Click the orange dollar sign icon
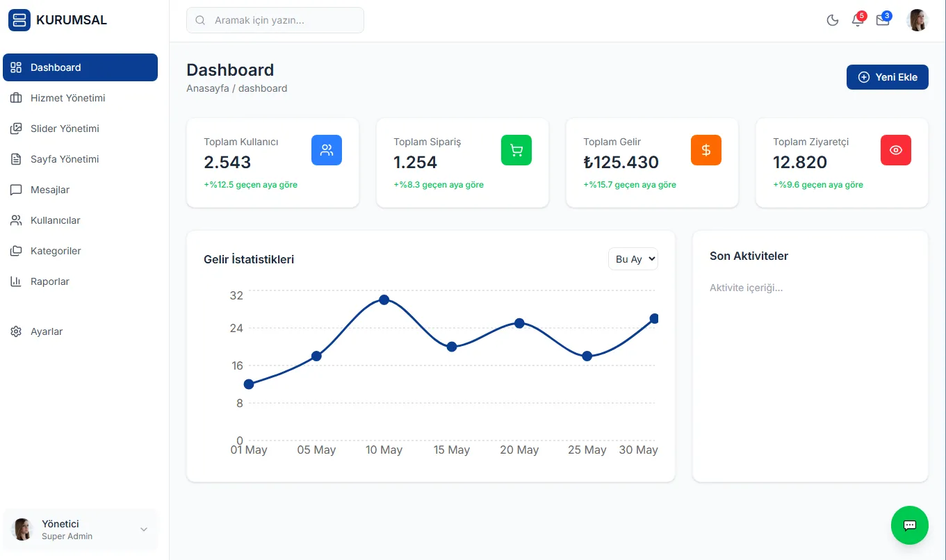This screenshot has width=946, height=560. [x=706, y=150]
